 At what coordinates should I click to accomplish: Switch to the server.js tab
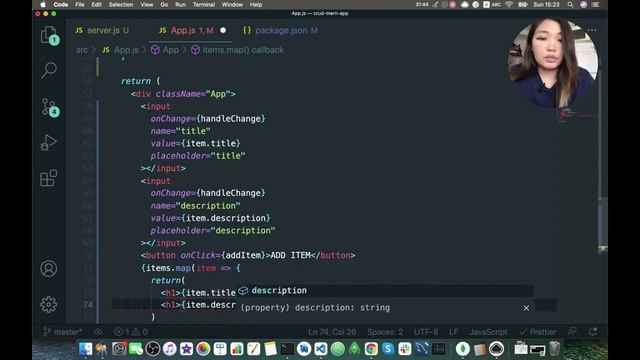click(102, 30)
